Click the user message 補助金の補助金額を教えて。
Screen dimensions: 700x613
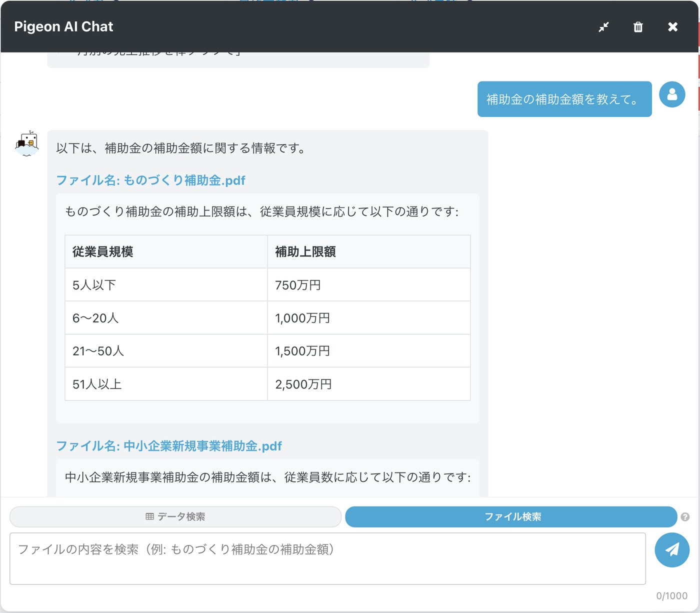point(564,99)
